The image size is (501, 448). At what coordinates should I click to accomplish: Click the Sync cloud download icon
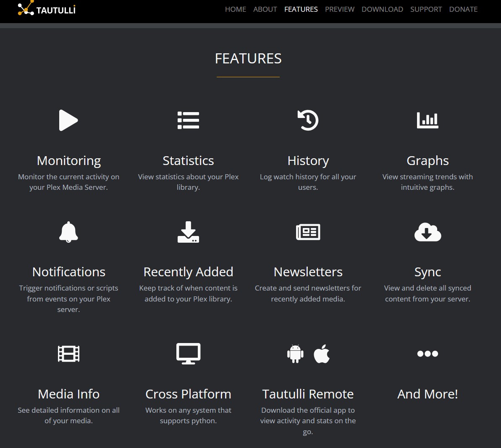[428, 232]
